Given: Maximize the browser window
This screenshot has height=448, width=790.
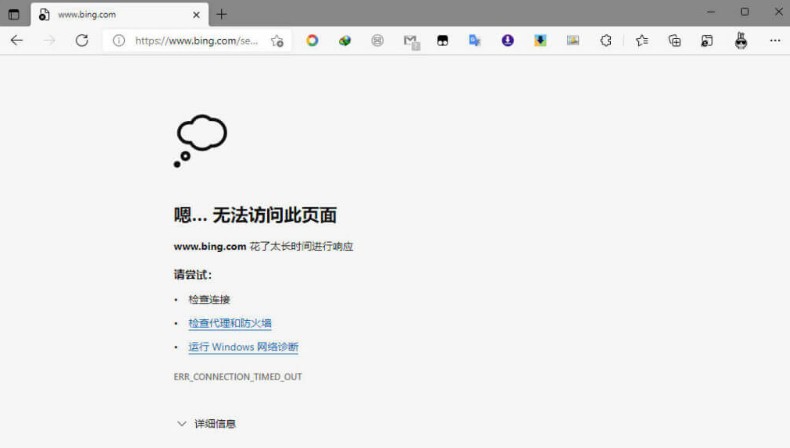Looking at the screenshot, I should click(x=745, y=12).
